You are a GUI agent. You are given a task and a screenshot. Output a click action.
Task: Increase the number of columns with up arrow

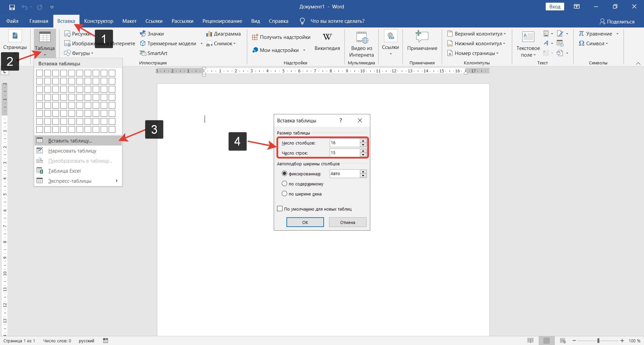click(x=363, y=141)
